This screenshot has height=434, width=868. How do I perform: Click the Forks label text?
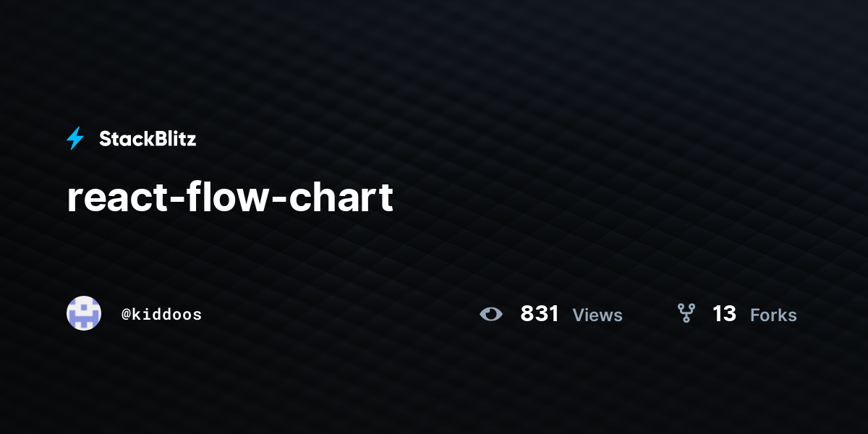773,315
